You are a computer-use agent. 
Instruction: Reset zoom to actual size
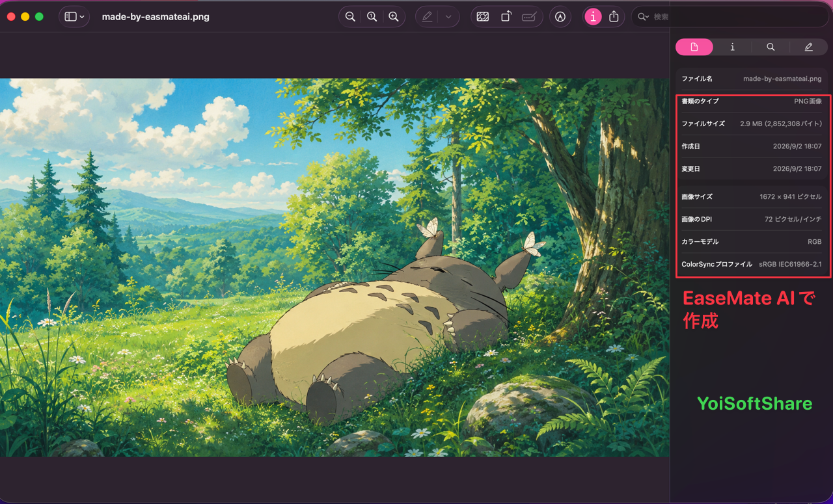point(372,17)
